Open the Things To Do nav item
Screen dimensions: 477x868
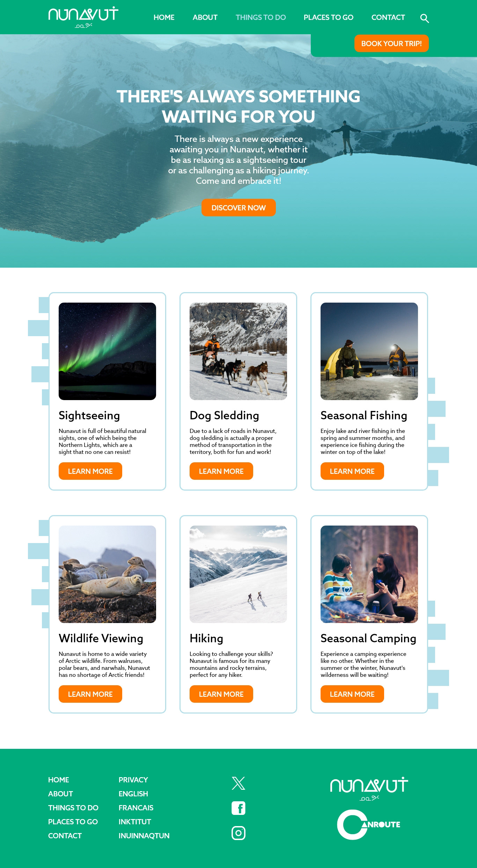(x=261, y=17)
